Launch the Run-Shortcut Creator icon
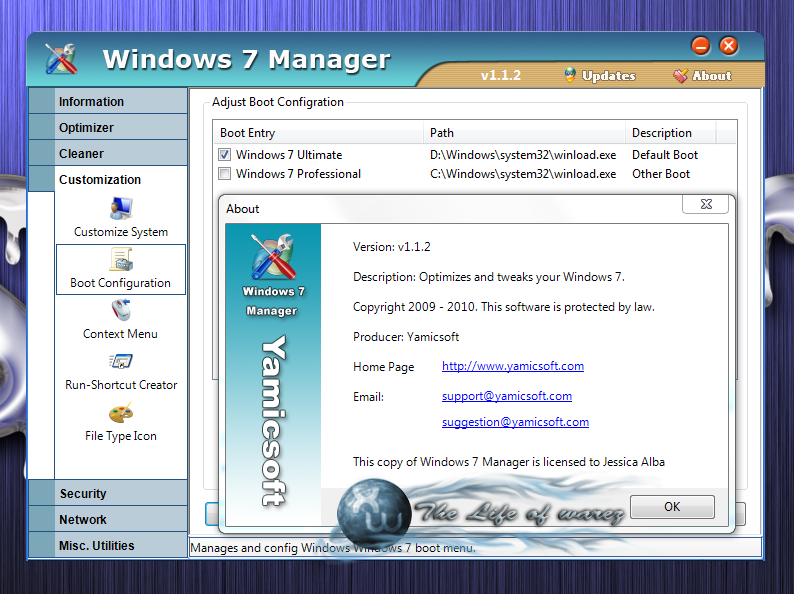Image resolution: width=794 pixels, height=594 pixels. (121, 361)
